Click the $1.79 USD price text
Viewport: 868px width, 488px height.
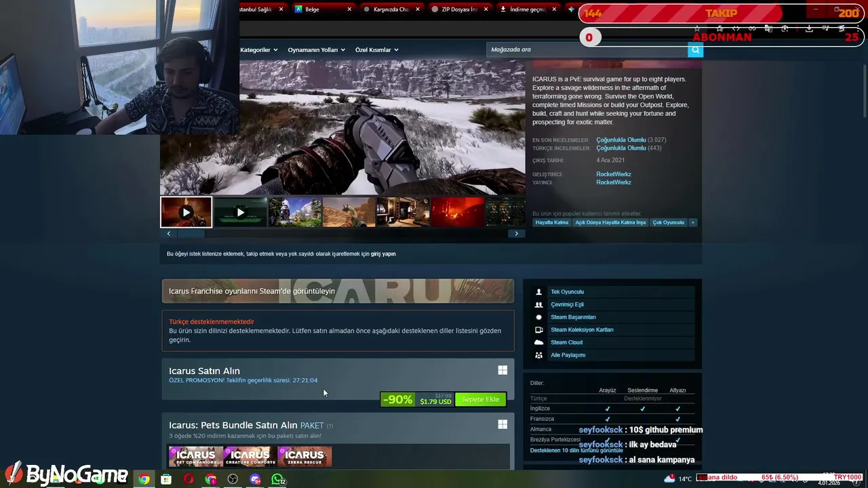(x=435, y=402)
